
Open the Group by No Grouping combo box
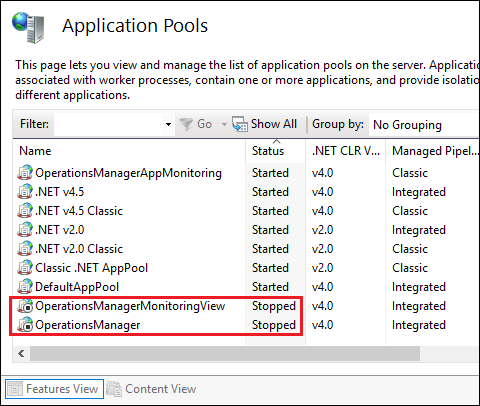coord(424,125)
